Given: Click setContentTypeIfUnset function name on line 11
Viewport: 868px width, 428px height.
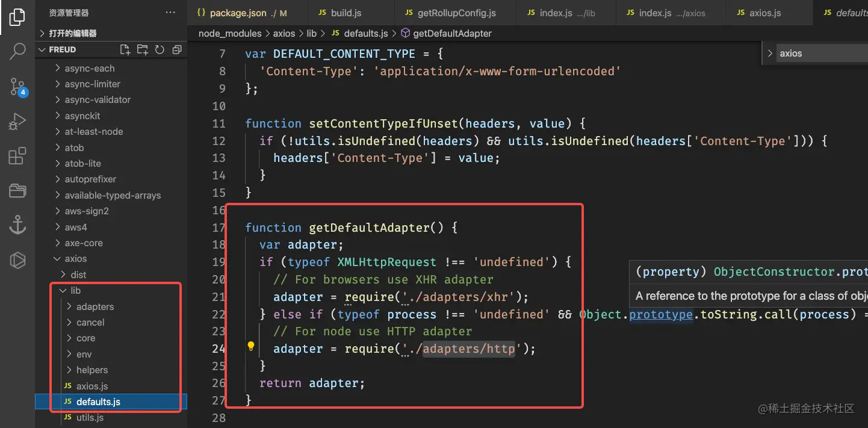Looking at the screenshot, I should tap(383, 123).
